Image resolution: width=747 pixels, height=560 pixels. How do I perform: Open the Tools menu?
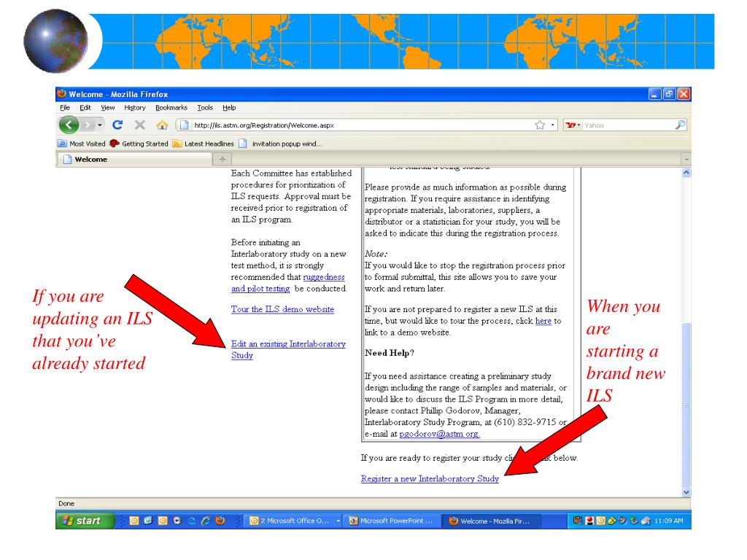205,107
